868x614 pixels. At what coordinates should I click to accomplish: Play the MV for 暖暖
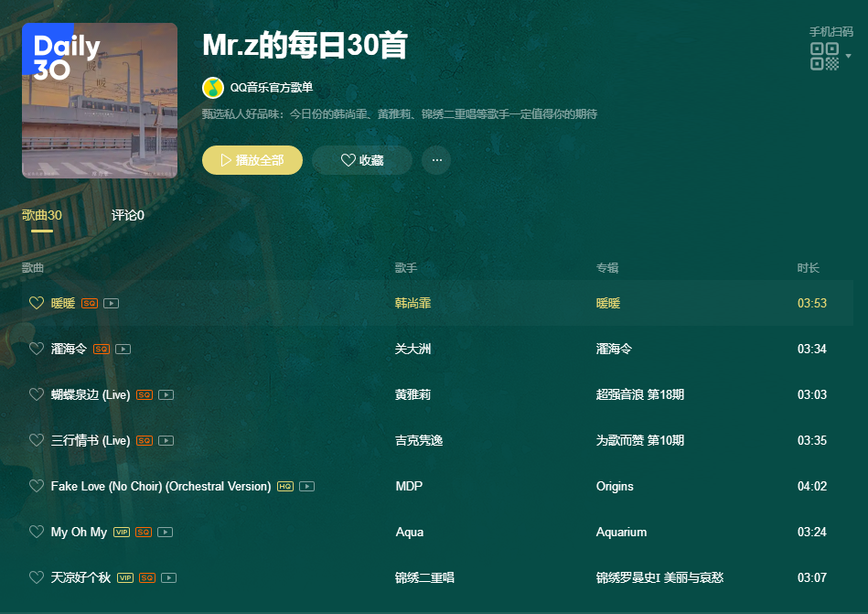(111, 303)
